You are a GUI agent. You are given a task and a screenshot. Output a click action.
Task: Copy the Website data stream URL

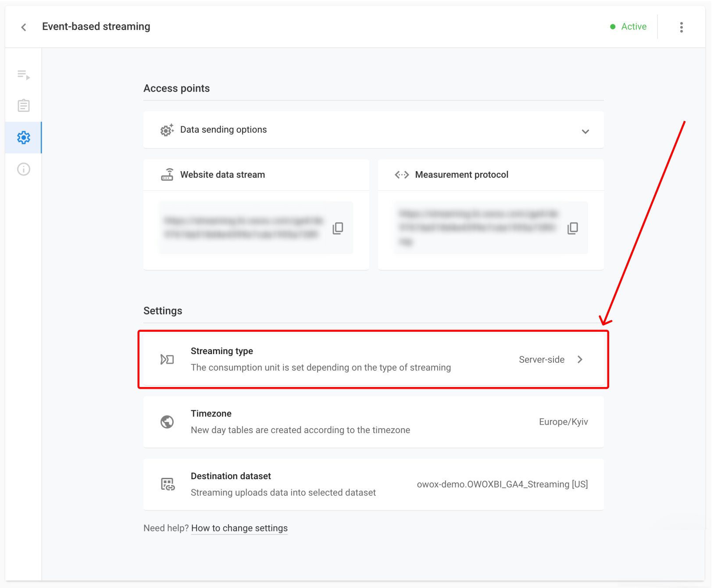[338, 228]
